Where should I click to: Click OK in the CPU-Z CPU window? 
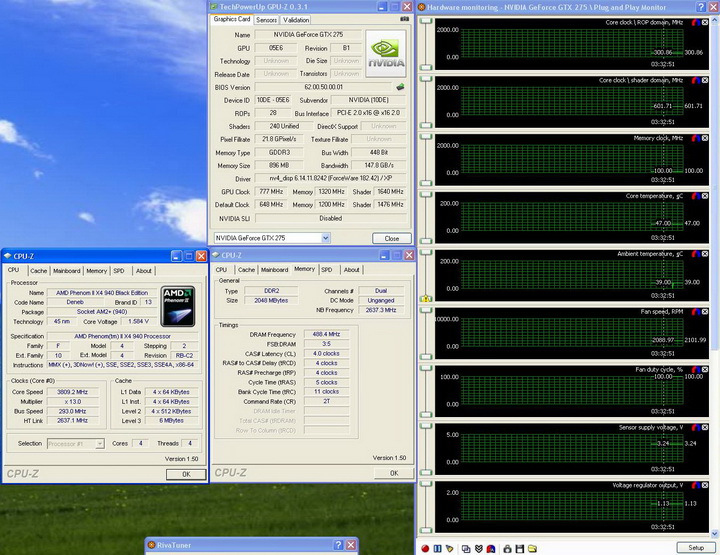(186, 474)
